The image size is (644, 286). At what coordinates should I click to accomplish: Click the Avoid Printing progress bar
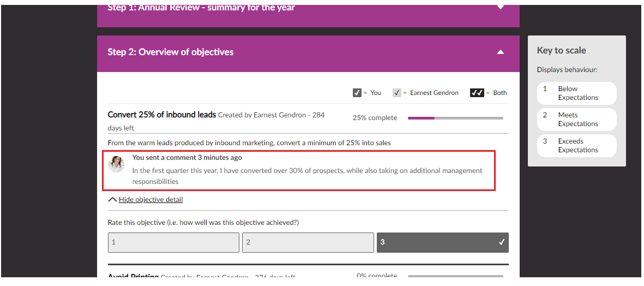click(x=455, y=277)
